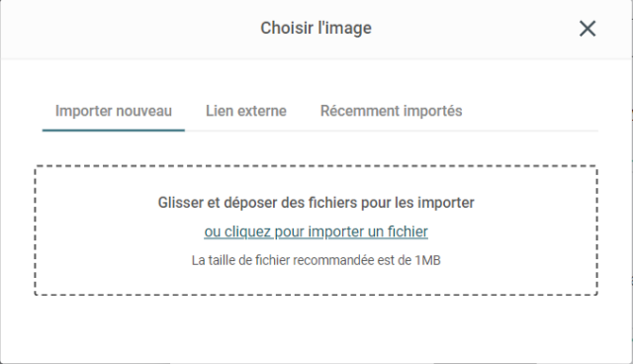This screenshot has height=364, width=633.
Task: Choose the external link option
Action: coord(246,111)
